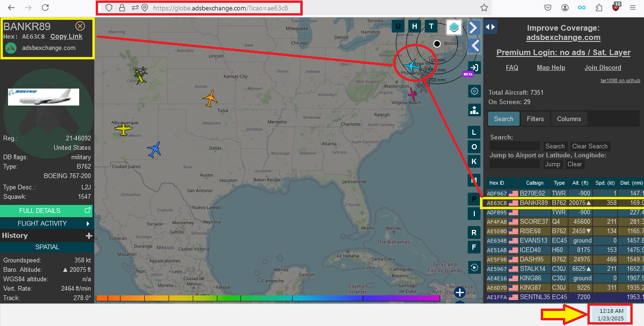Toggle the L map option
This screenshot has height=326, width=644.
click(474, 132)
